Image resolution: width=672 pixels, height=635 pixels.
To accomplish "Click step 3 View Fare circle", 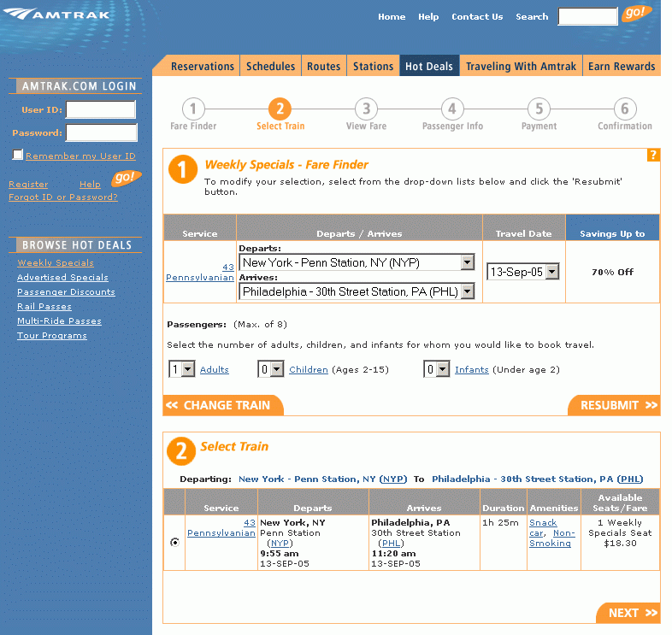I will coord(366,109).
